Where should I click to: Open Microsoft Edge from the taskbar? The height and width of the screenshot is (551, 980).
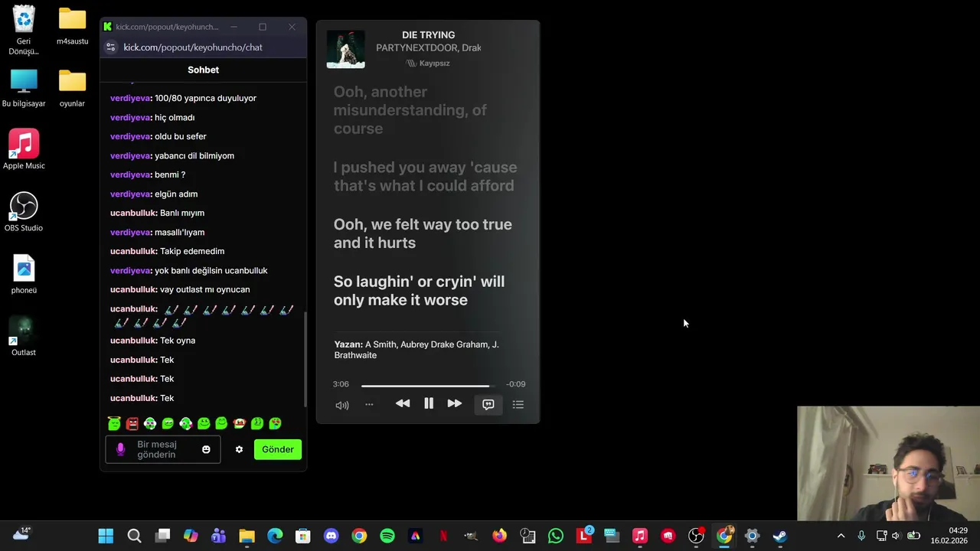[275, 536]
